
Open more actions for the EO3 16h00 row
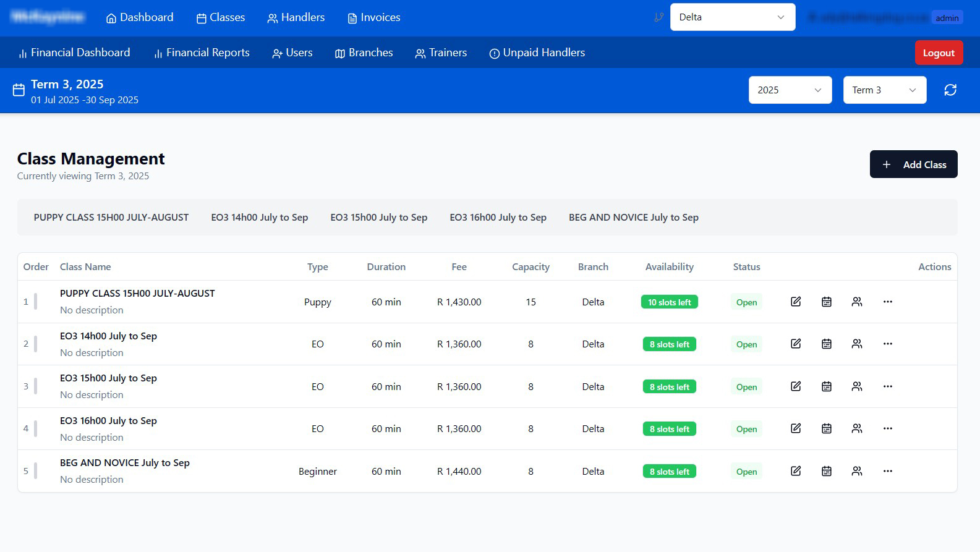[888, 428]
